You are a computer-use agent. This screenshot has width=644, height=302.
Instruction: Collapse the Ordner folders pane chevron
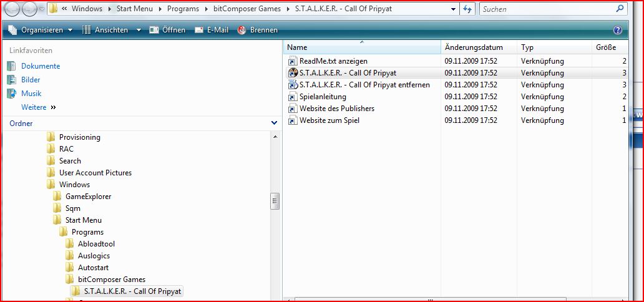point(274,123)
